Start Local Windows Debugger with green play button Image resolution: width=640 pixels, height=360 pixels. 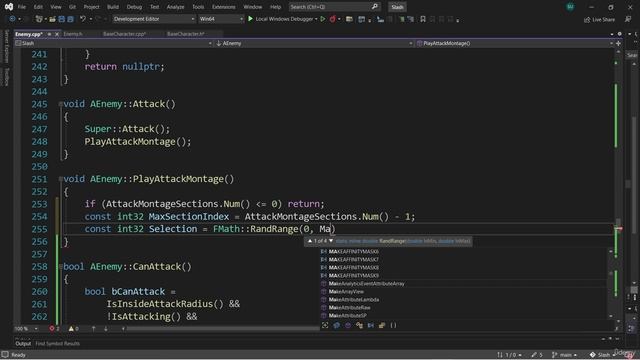pos(250,19)
